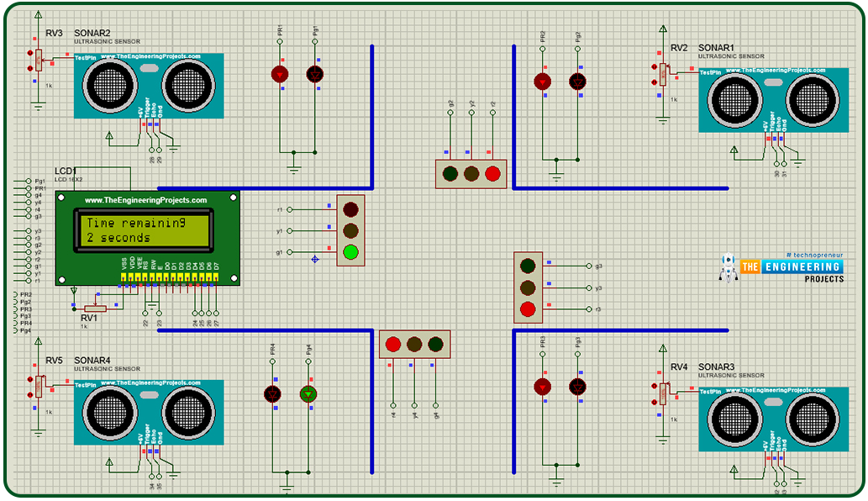Click the VSS pin on the LCD

[x=124, y=277]
